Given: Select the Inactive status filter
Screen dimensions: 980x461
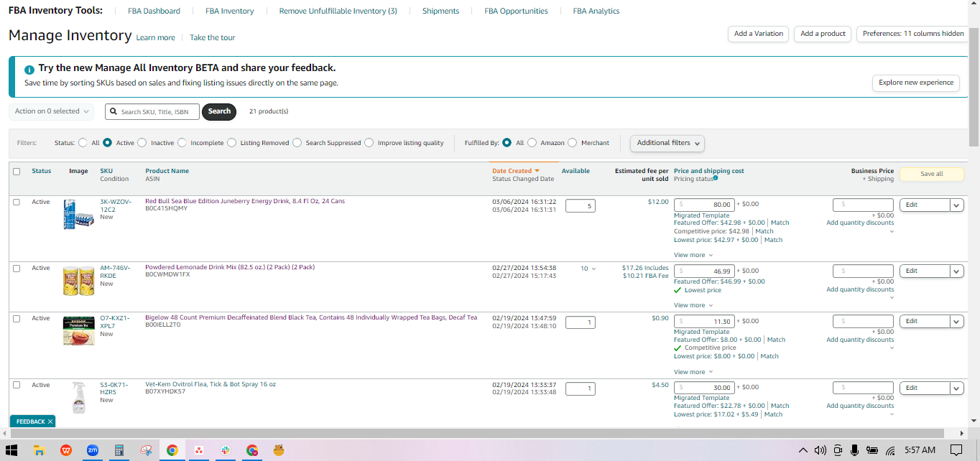Looking at the screenshot, I should pos(142,143).
